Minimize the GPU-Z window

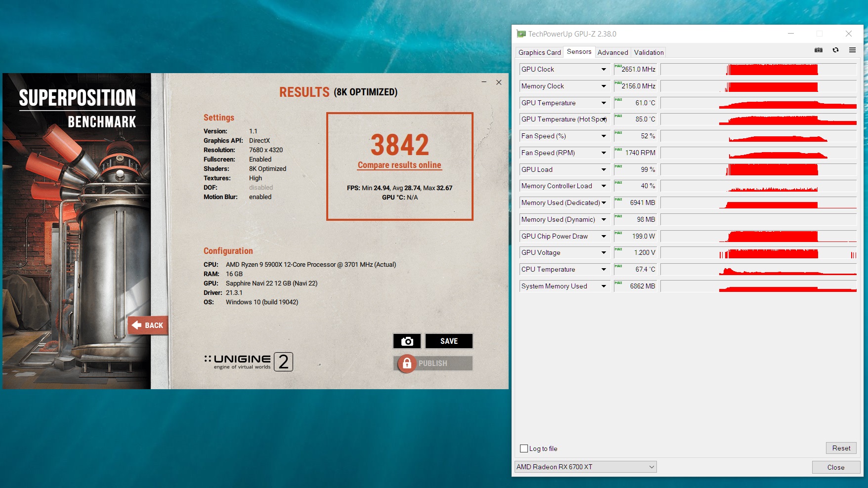[x=791, y=34]
